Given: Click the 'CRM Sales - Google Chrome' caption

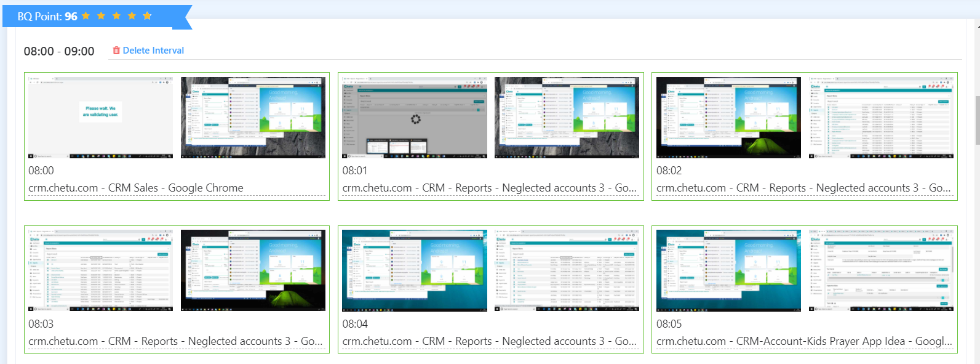Looking at the screenshot, I should click(x=136, y=188).
